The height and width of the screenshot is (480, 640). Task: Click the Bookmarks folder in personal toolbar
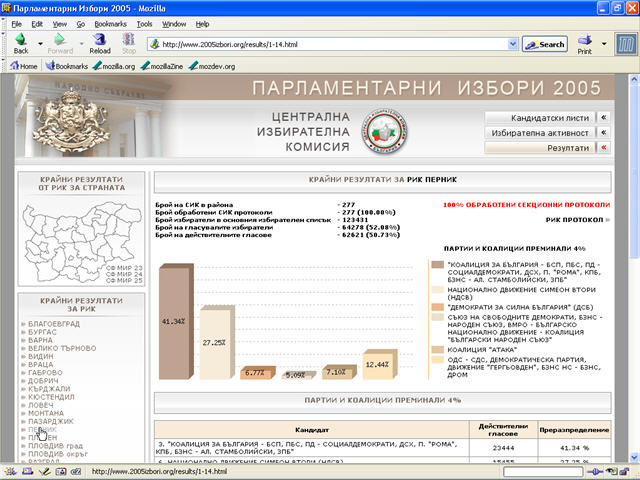(x=66, y=66)
